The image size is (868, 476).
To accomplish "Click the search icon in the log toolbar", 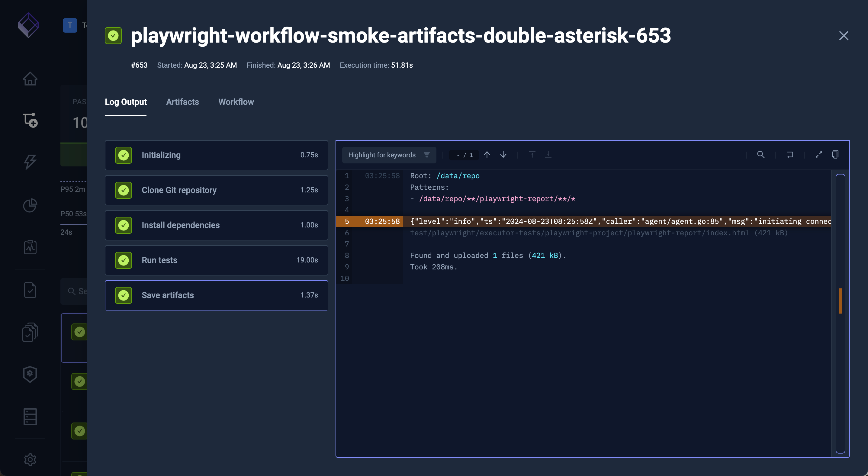I will pyautogui.click(x=760, y=155).
